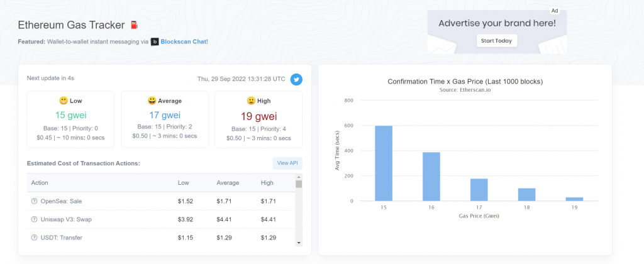Click the $1.15 USDT low cost
This screenshot has width=644, height=264.
coord(186,238)
